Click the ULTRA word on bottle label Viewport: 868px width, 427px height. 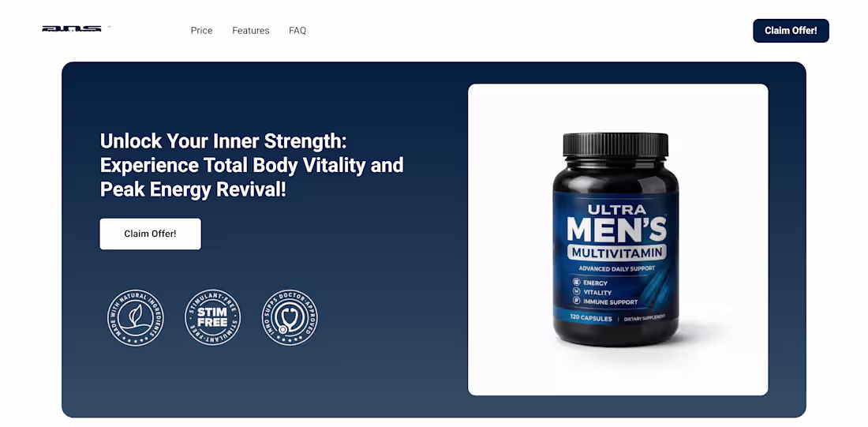click(617, 209)
